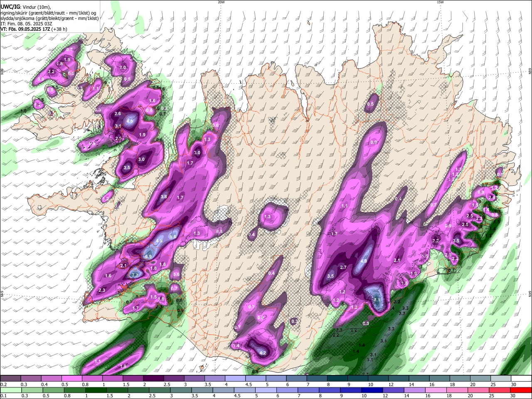Pick the pale lavender swatch between 4 and 4.5 in the upper legend
This screenshot has height=399, width=532.
[x=234, y=378]
